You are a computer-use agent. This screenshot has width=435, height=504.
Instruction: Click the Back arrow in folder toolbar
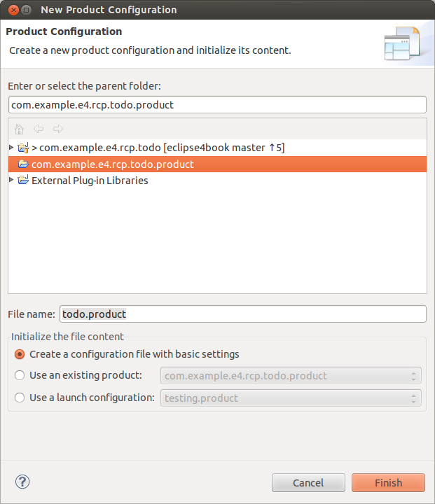[39, 129]
